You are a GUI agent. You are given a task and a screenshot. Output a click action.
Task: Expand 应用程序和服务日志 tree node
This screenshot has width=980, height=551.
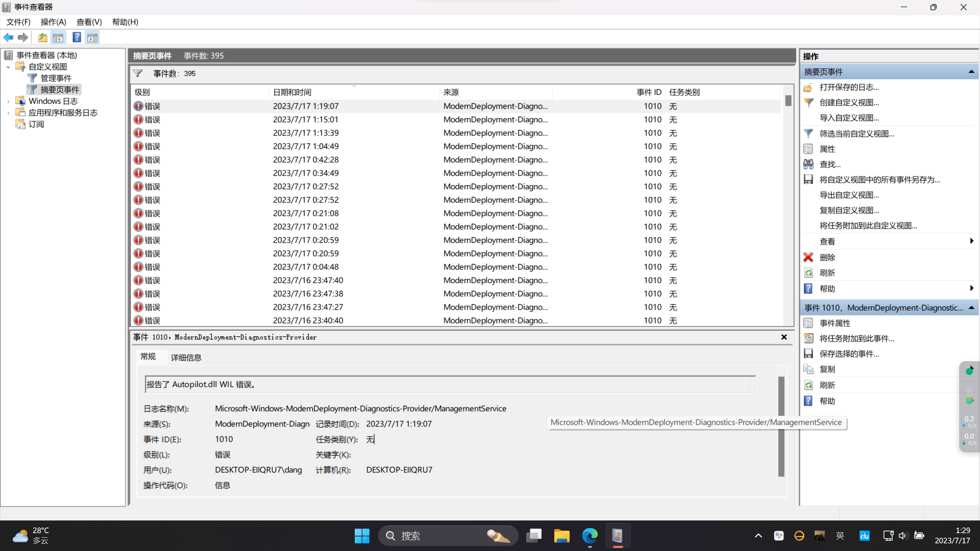point(8,113)
